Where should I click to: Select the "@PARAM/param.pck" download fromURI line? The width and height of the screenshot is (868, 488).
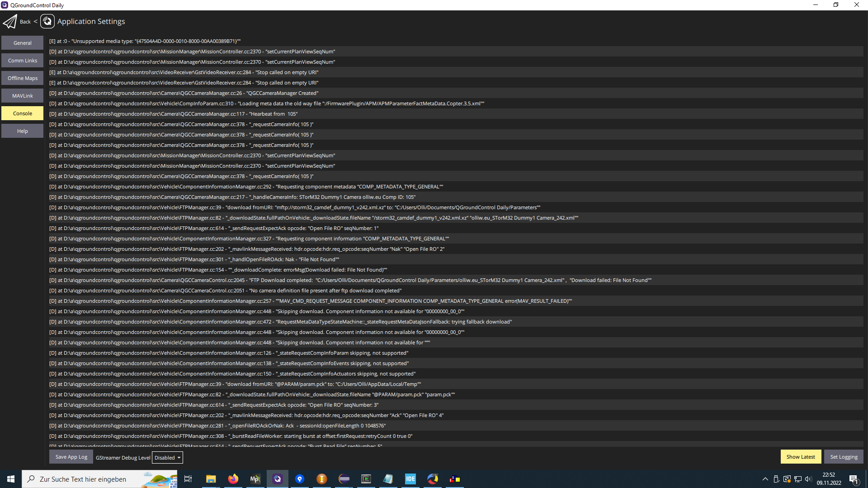(456, 384)
